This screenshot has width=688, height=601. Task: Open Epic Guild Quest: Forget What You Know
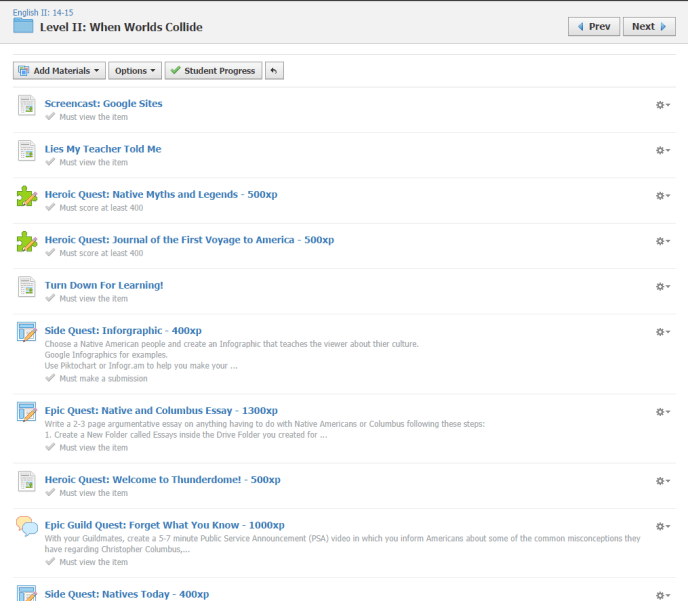(x=165, y=525)
